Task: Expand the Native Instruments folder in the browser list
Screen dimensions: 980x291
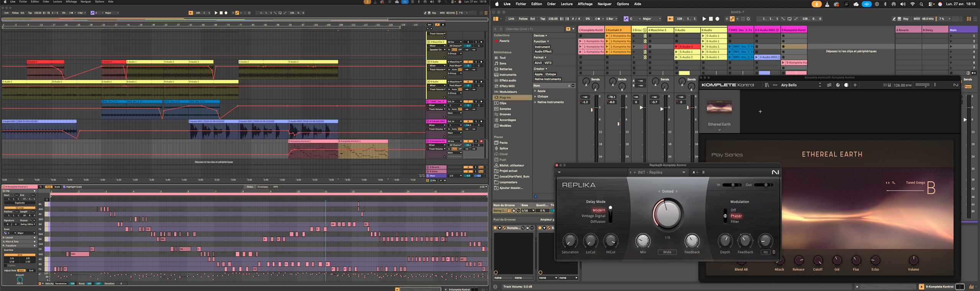Action: pos(535,102)
